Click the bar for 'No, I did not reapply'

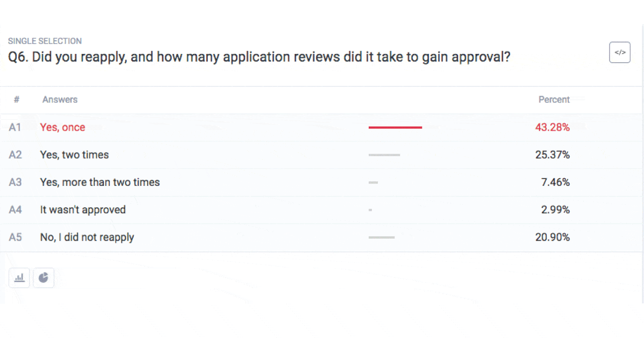(382, 237)
